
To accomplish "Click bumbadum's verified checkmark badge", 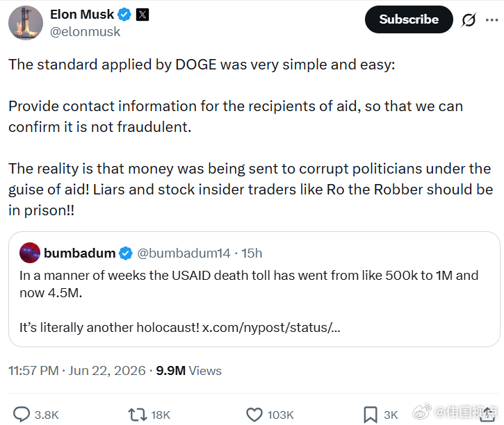I will pos(125,253).
